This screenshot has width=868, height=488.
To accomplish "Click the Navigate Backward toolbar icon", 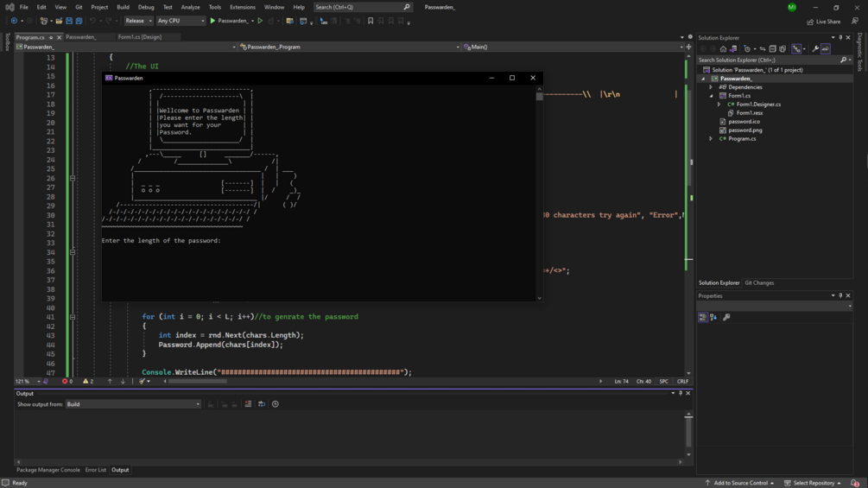I will coord(14,21).
